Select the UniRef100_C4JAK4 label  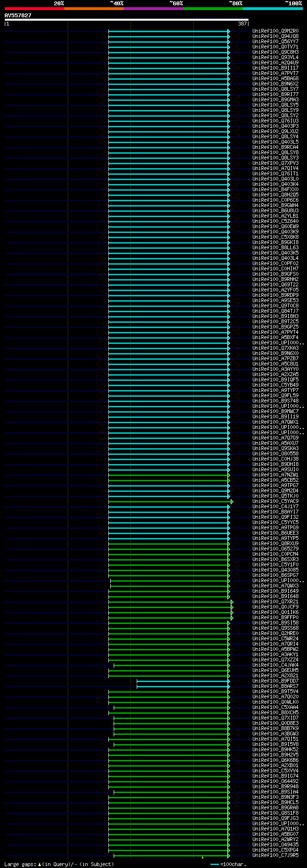(x=275, y=665)
